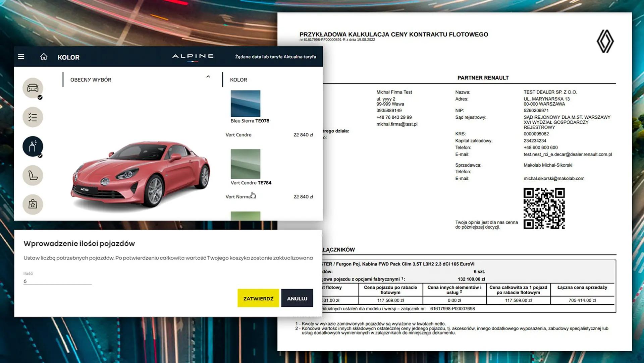
Task: Click the Cena pojazdu po rabacie flotowym header
Action: point(390,290)
